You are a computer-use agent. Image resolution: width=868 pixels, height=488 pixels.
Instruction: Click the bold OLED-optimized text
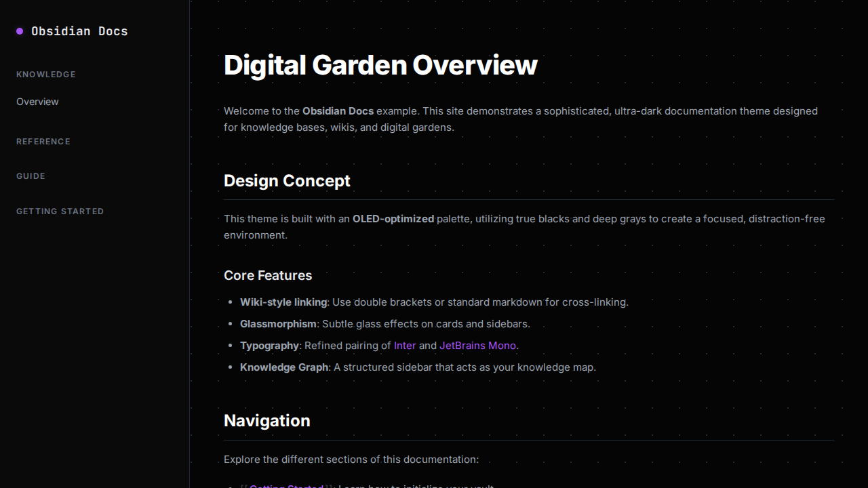pyautogui.click(x=393, y=219)
